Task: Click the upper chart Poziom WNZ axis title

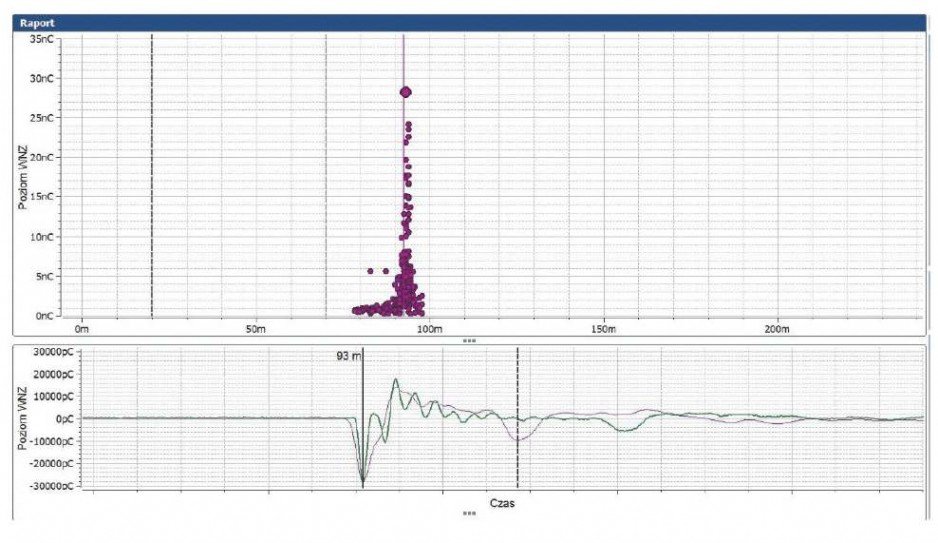Action: coord(23,178)
